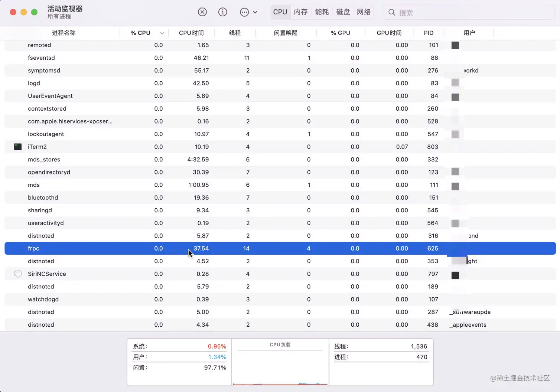Click the 系统 0.95% statistic
The height and width of the screenshot is (392, 560).
179,346
